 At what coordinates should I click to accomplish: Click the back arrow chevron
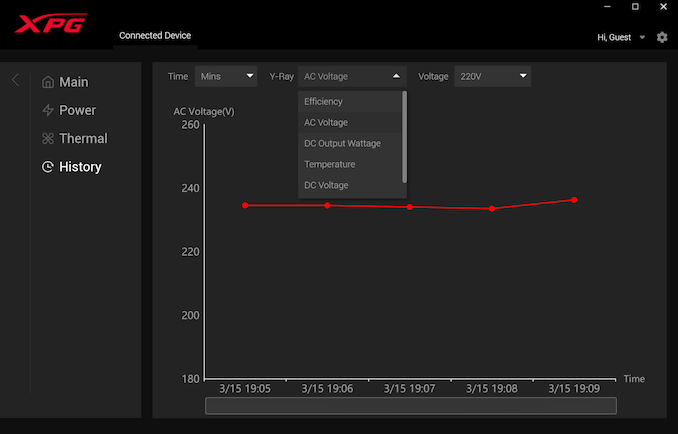tap(15, 80)
